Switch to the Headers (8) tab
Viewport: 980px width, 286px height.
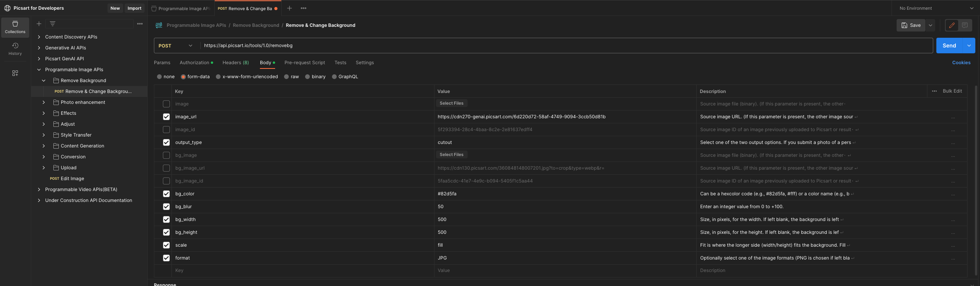click(x=236, y=63)
